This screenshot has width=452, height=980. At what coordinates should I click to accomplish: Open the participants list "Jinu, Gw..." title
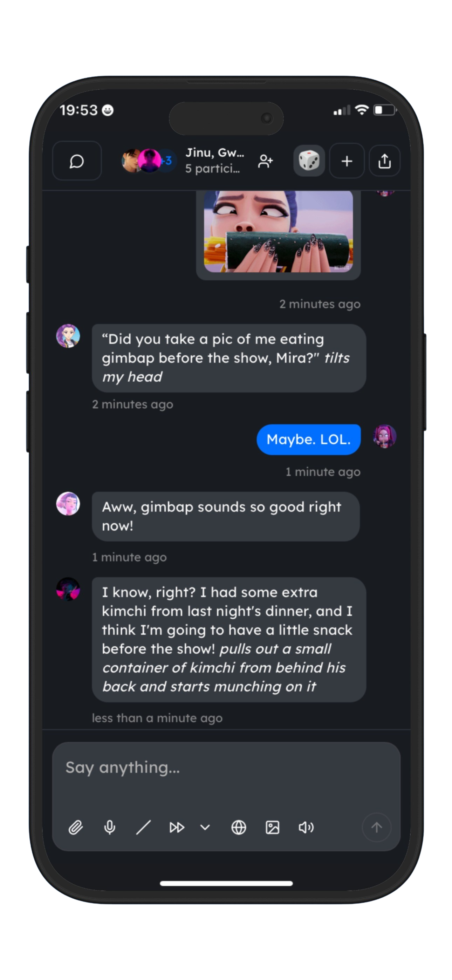tap(214, 161)
